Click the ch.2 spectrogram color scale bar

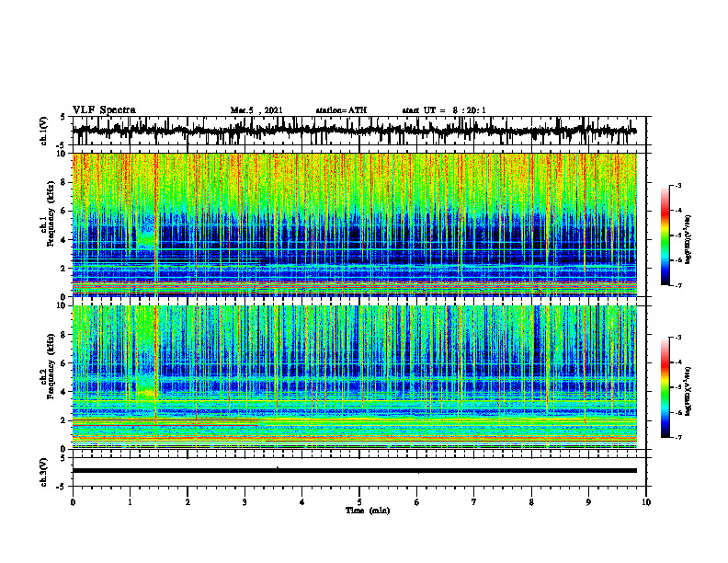[665, 387]
